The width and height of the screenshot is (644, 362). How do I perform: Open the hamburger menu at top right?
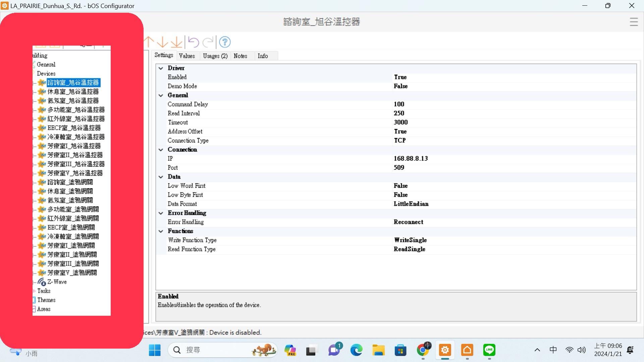[x=634, y=22]
